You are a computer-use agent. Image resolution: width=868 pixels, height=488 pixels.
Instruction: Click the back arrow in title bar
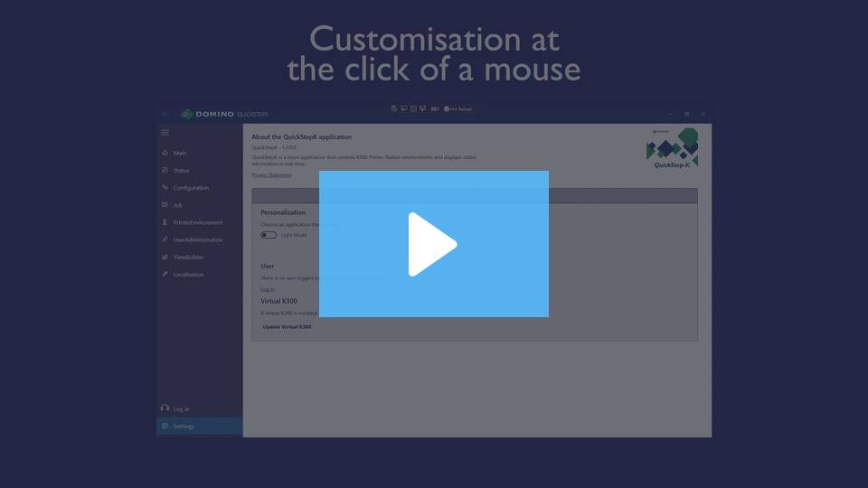click(x=165, y=114)
